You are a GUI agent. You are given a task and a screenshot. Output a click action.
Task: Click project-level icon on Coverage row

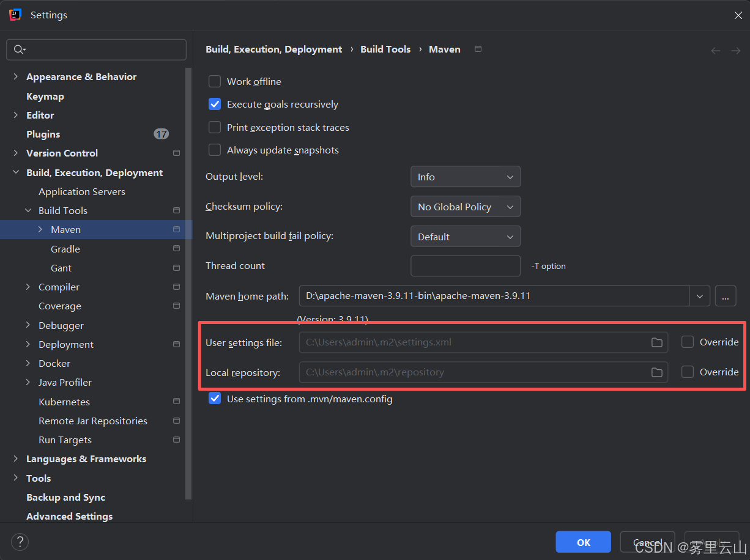point(177,306)
